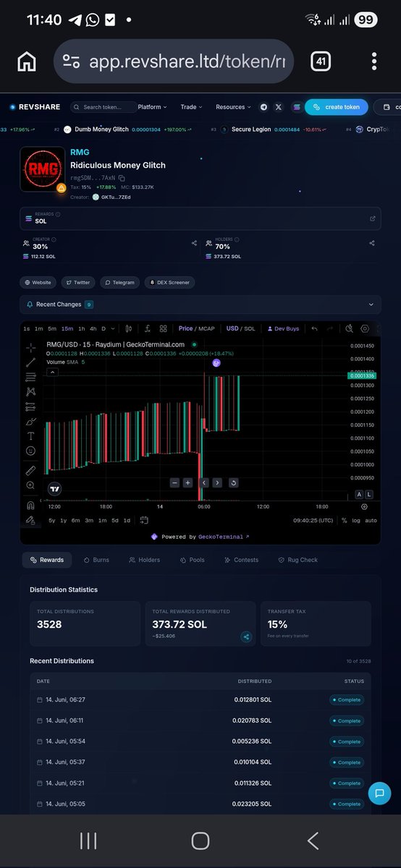401x868 pixels.
Task: Zoom out chart with minus button
Action: point(174,482)
